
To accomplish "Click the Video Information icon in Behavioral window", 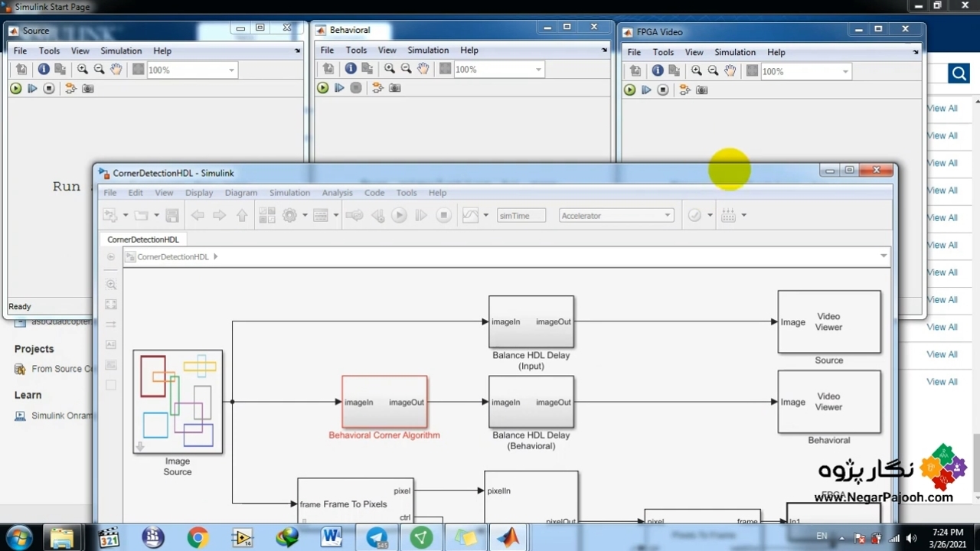I will pos(351,69).
